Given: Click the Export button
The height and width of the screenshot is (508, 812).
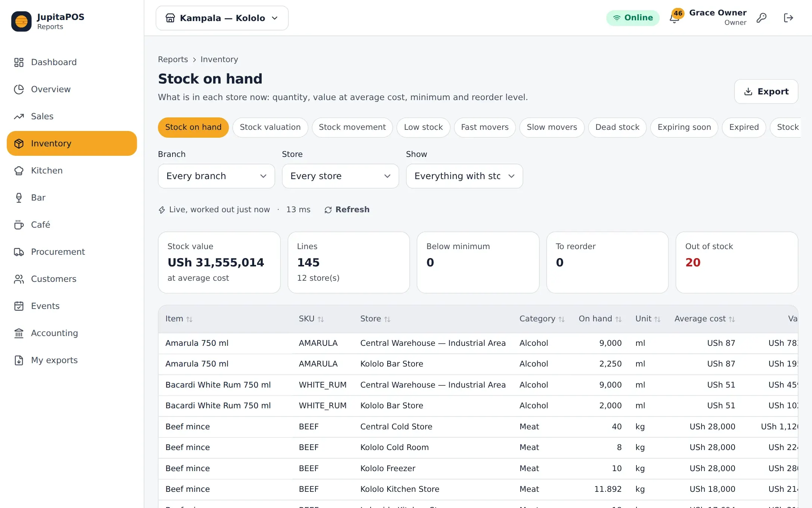Looking at the screenshot, I should [766, 91].
